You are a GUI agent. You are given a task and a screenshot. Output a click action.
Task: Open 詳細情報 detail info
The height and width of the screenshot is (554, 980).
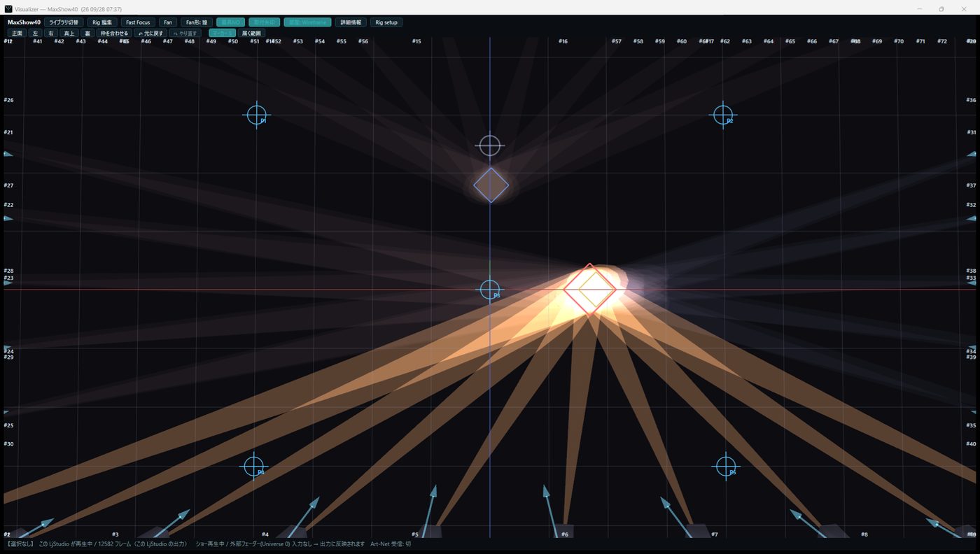pyautogui.click(x=351, y=22)
